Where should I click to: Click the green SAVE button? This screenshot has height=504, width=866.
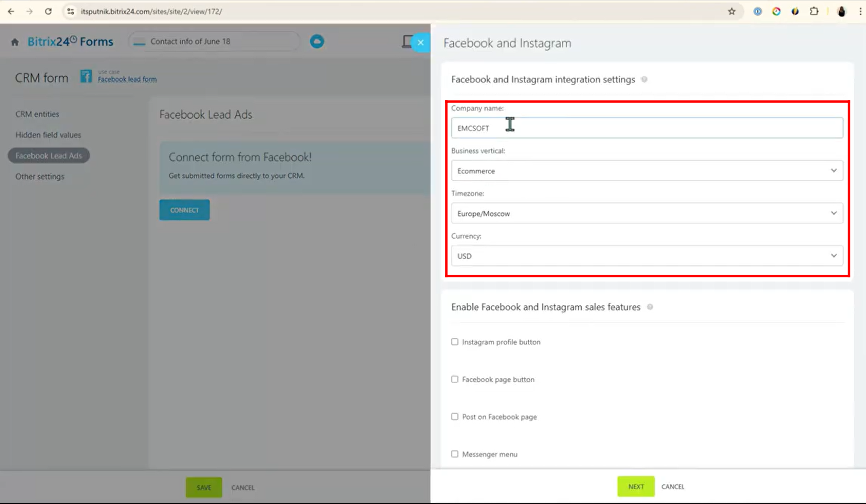pyautogui.click(x=204, y=487)
